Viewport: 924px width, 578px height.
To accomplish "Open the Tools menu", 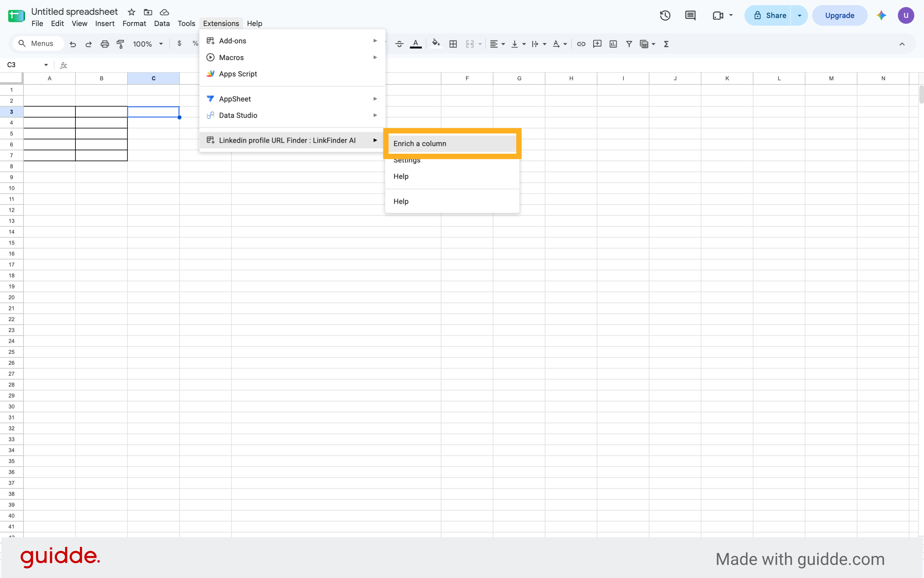I will click(186, 23).
